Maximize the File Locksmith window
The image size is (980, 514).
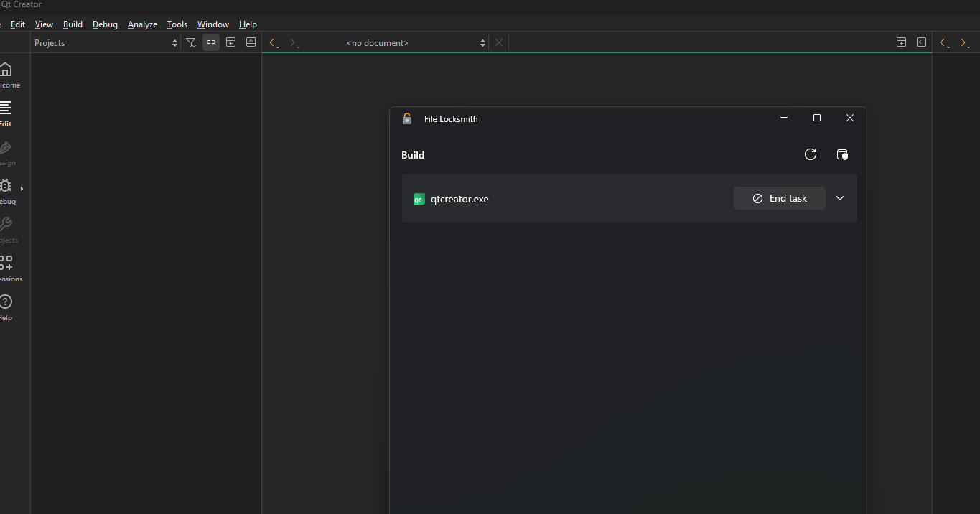click(x=817, y=118)
